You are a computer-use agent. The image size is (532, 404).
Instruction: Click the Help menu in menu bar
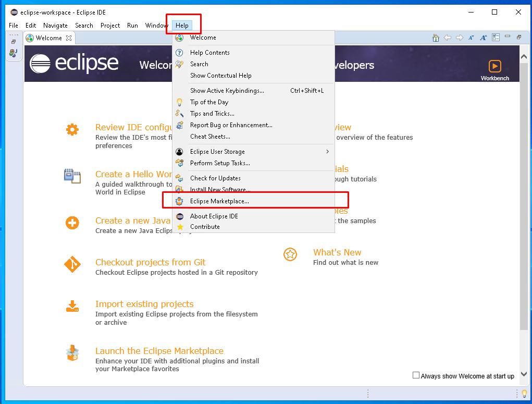[182, 26]
